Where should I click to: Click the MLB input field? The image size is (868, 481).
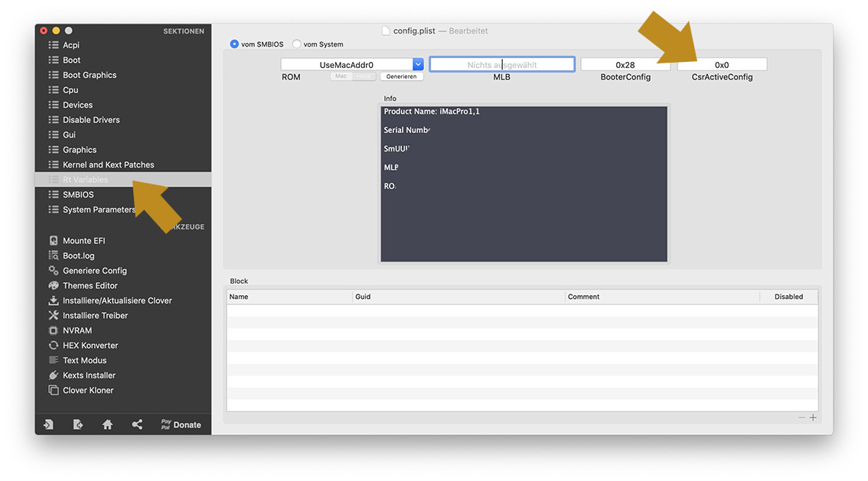[x=501, y=65]
